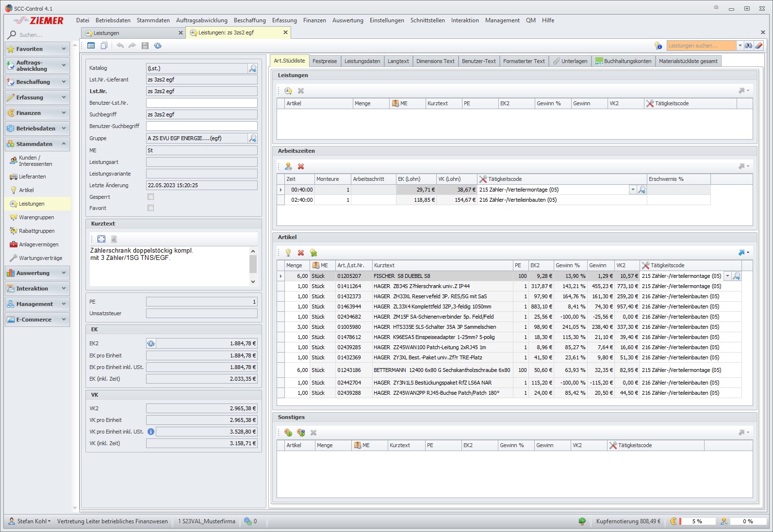Toggle the Favorit checkbox
This screenshot has height=532, width=773.
[150, 208]
